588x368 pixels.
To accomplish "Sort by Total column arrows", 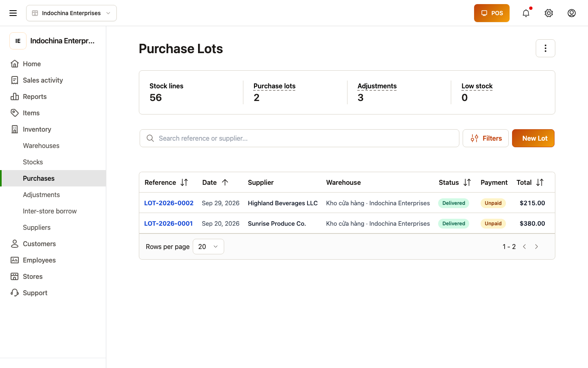I will coord(540,182).
